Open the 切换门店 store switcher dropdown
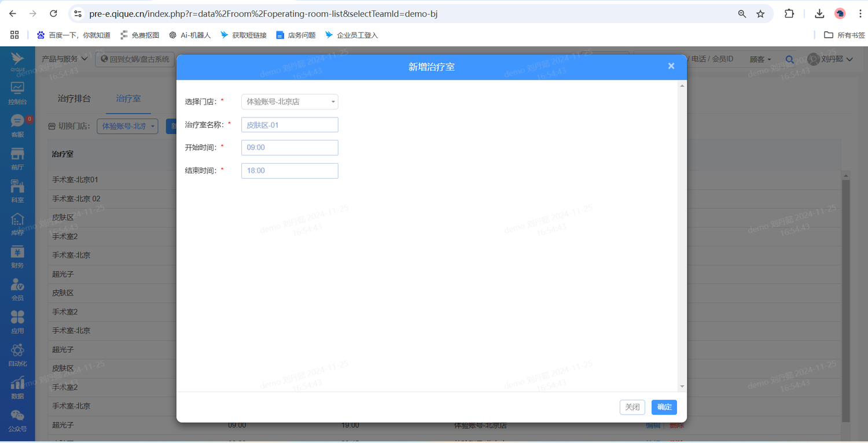868x443 pixels. point(127,126)
